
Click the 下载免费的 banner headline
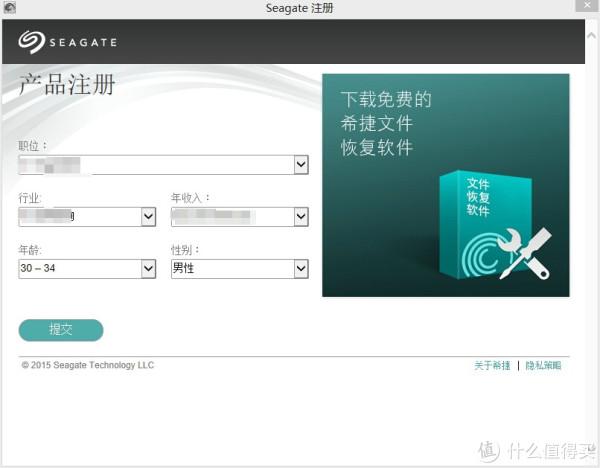[386, 99]
